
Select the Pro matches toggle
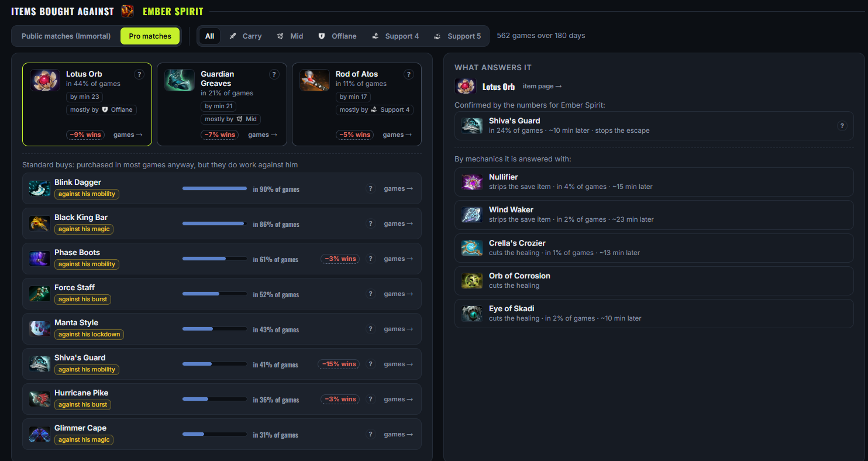point(150,36)
